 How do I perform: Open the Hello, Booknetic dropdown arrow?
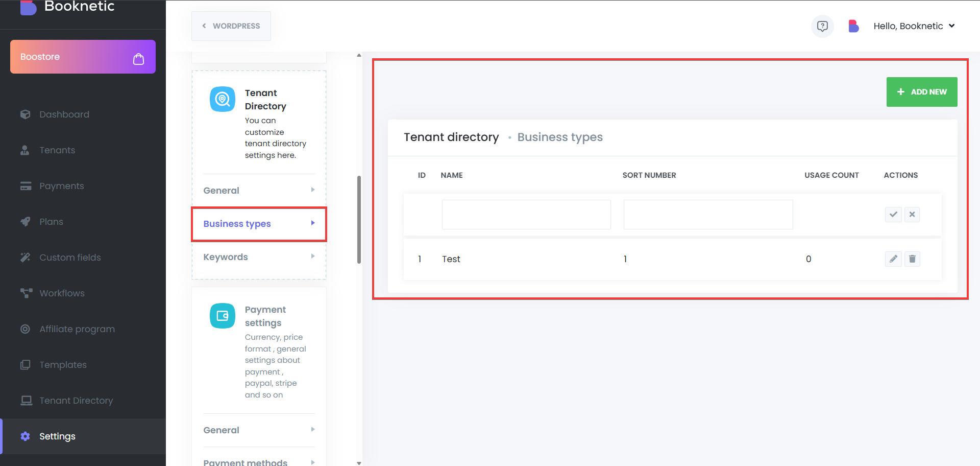click(x=952, y=26)
